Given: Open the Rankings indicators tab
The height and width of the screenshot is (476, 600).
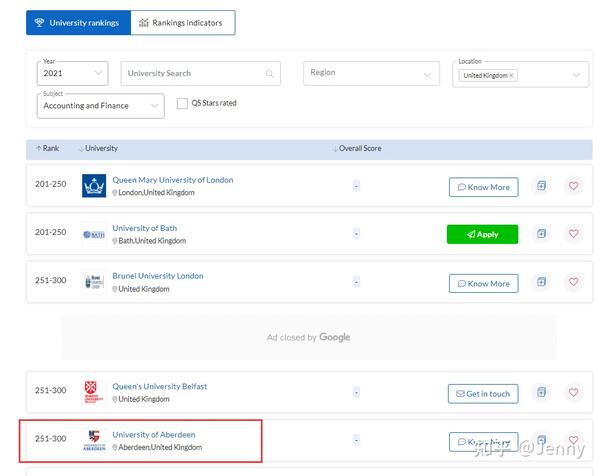Looking at the screenshot, I should [x=183, y=23].
